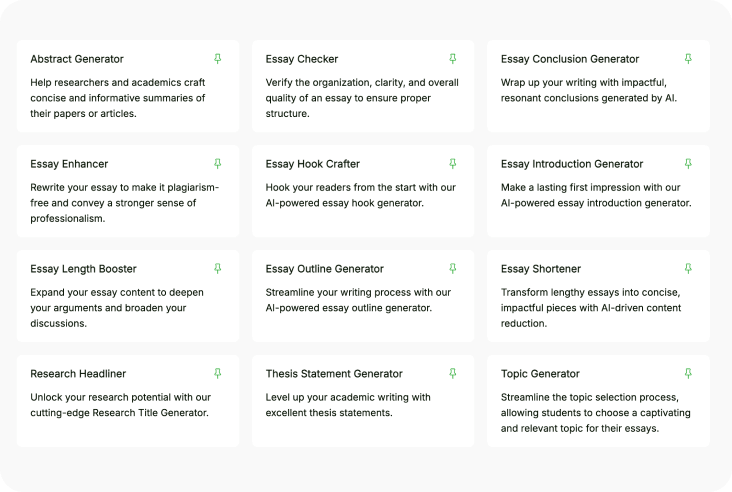Pin the Topic Generator card

click(688, 373)
